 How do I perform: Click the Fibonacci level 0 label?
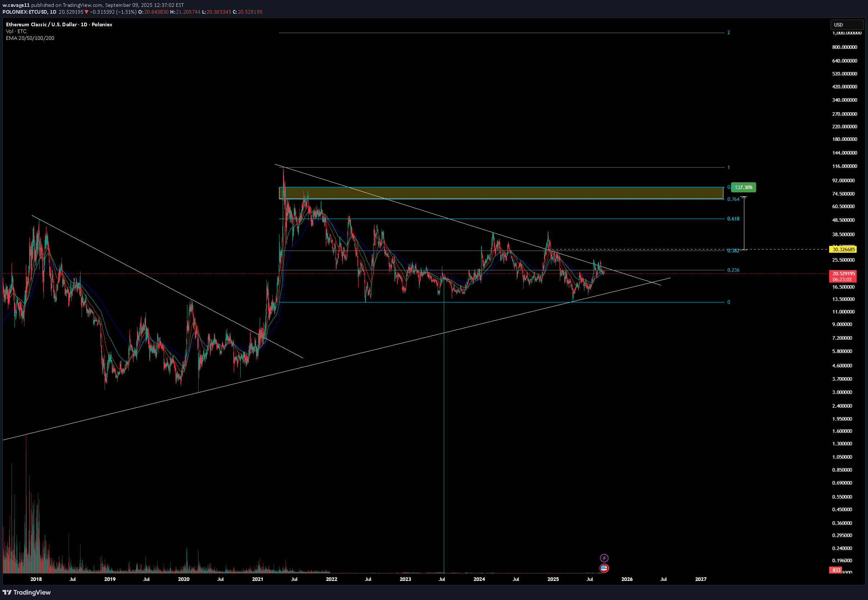(x=728, y=302)
